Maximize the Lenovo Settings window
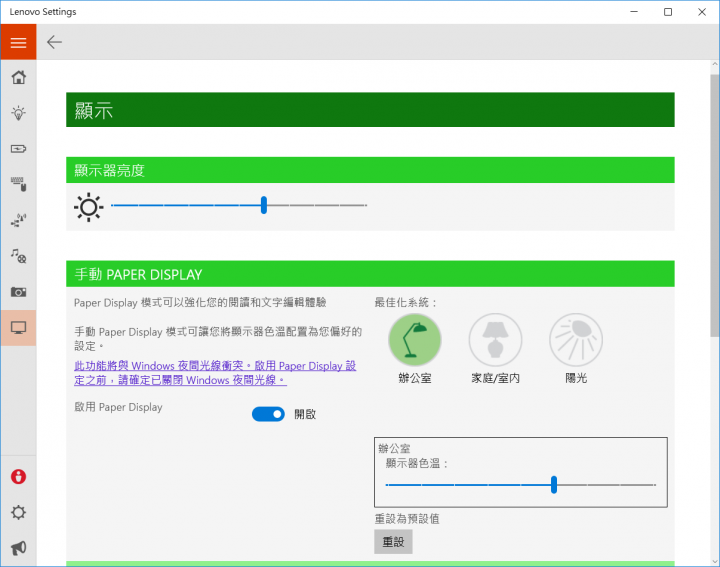This screenshot has width=720, height=567. 668,12
